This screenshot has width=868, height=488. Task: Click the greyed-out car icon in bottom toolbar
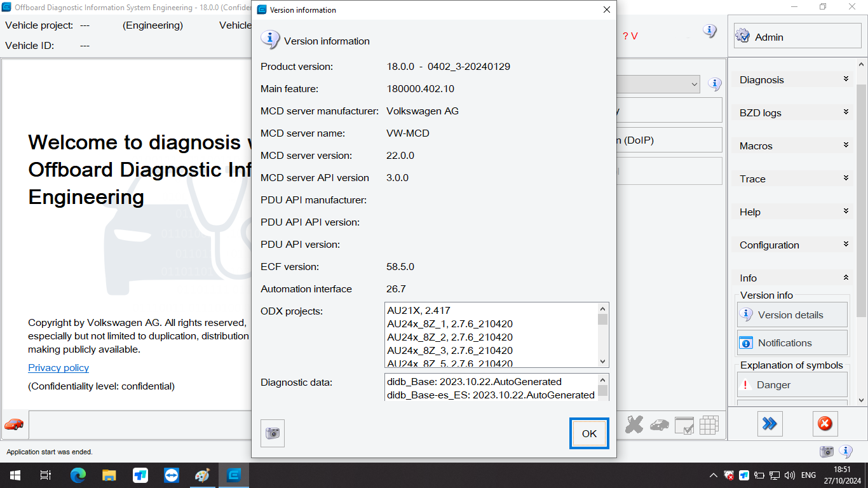tap(660, 424)
